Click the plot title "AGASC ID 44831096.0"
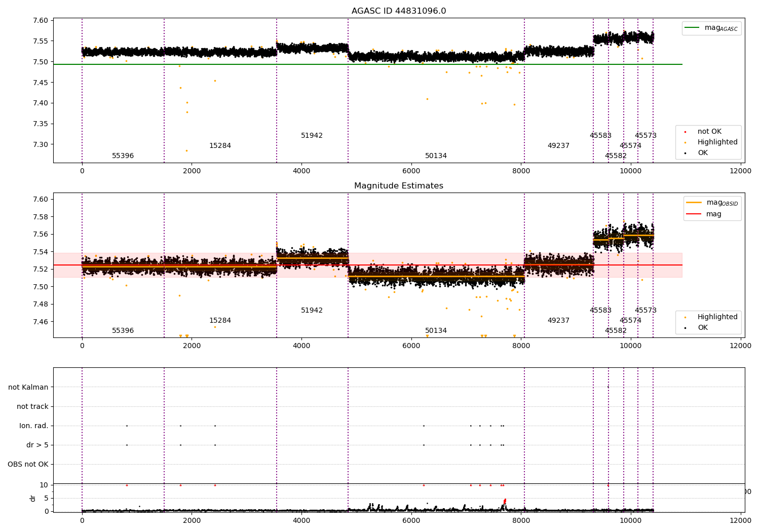 click(399, 11)
